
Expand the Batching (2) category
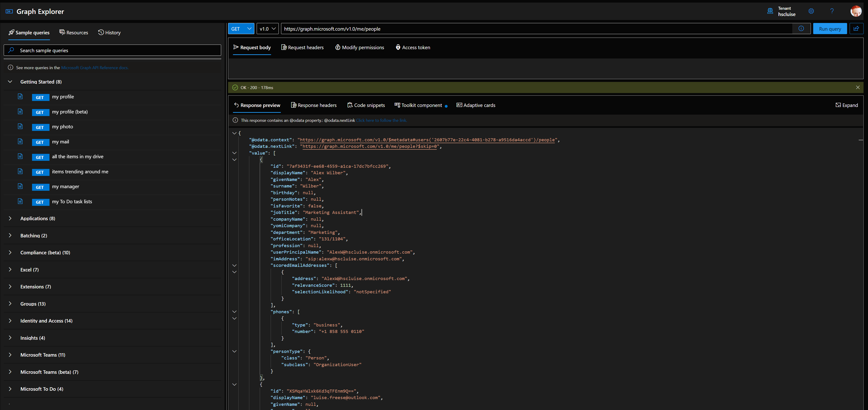[x=10, y=236]
